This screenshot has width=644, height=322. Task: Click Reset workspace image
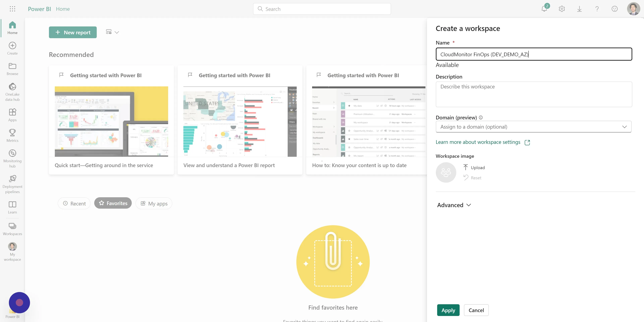(473, 178)
